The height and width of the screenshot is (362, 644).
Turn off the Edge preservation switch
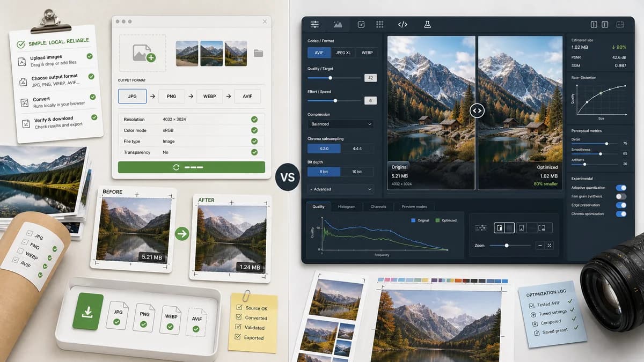coord(621,205)
